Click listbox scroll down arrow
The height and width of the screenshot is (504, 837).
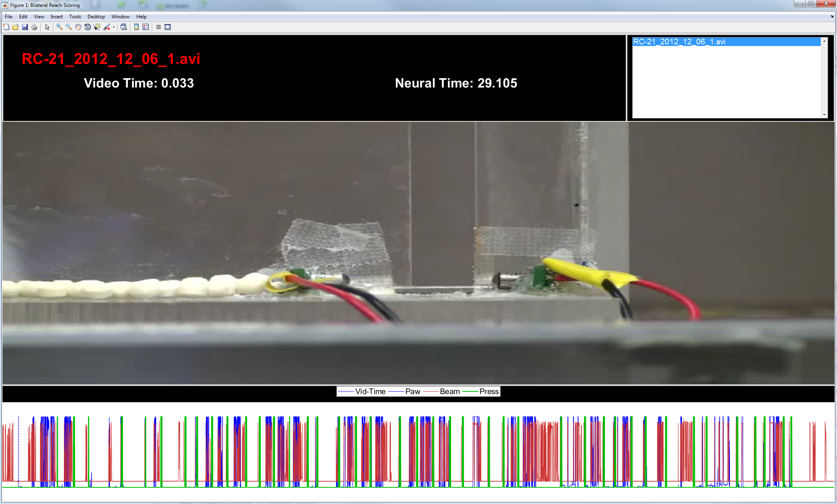tap(824, 115)
